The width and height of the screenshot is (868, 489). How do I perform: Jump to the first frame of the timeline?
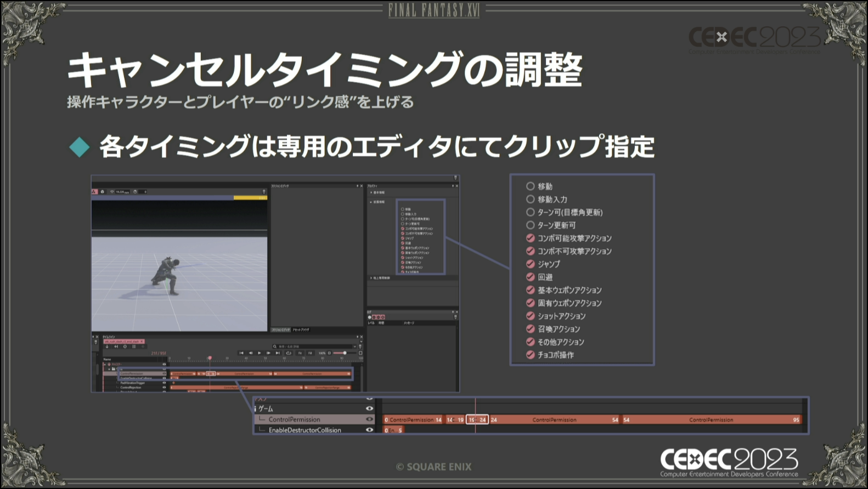241,353
